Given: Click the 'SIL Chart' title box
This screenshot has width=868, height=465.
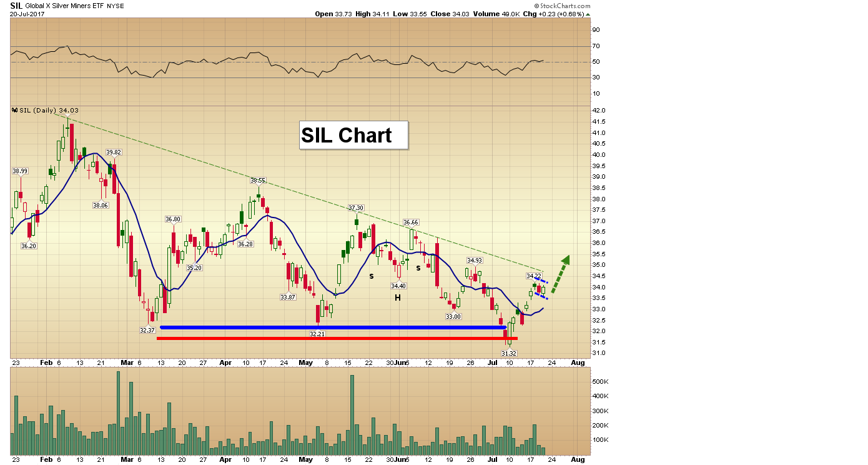Looking at the screenshot, I should point(353,135).
